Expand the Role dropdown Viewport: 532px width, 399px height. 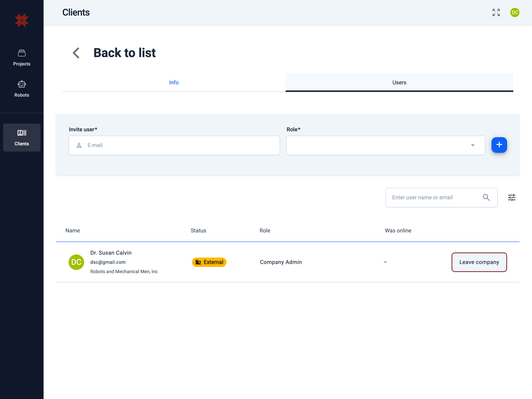tap(385, 145)
